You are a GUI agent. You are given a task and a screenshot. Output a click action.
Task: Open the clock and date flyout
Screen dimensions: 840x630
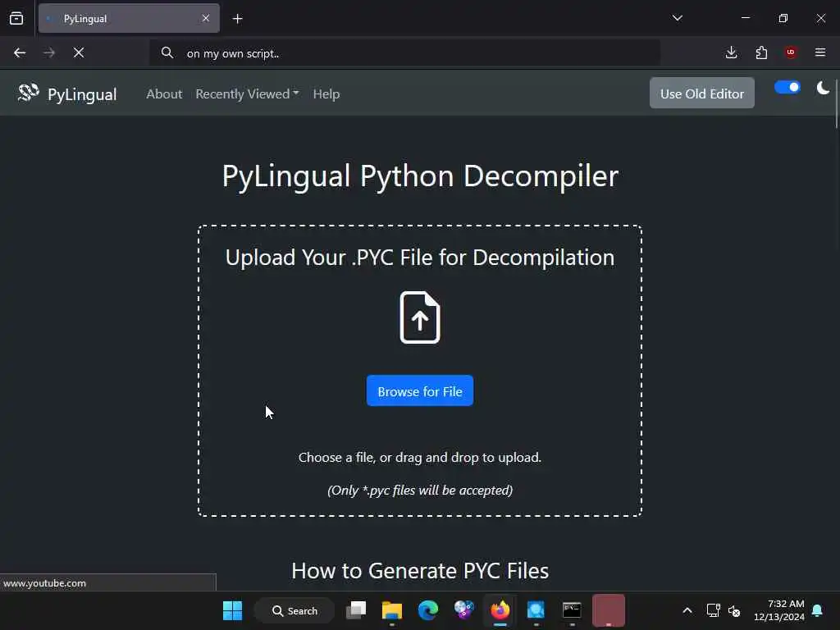pyautogui.click(x=779, y=610)
